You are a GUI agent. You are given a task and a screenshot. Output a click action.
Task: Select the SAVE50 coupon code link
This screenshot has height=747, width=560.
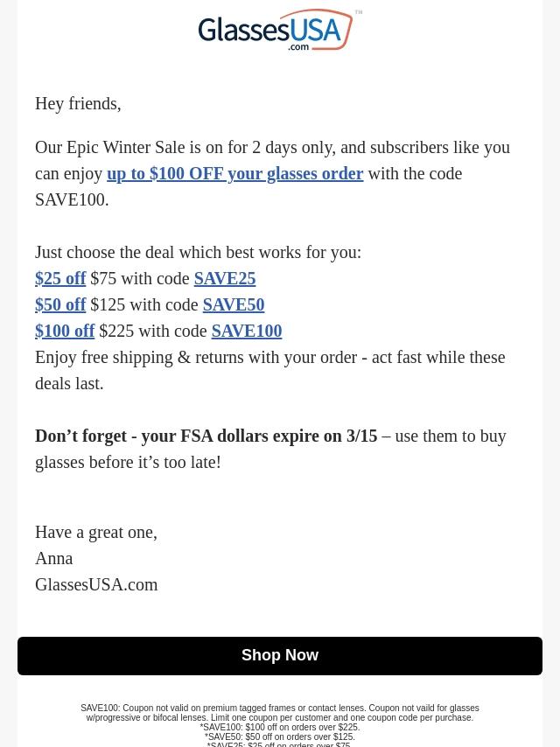click(234, 305)
